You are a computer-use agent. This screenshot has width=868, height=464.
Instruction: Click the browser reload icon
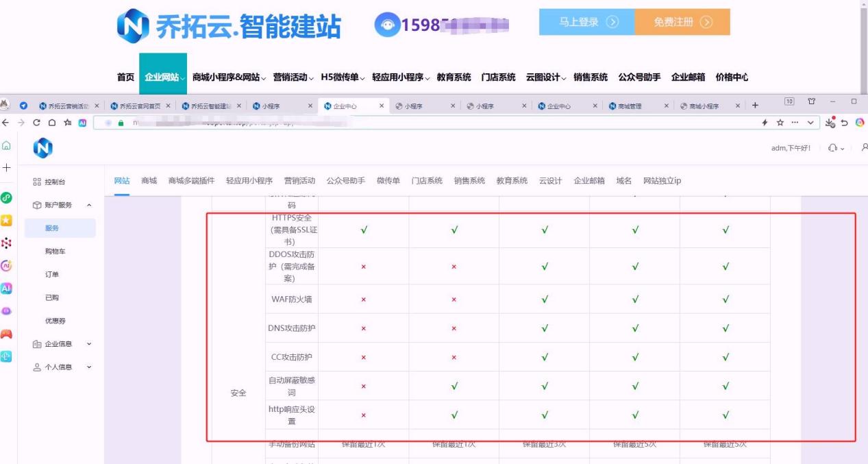(x=37, y=123)
